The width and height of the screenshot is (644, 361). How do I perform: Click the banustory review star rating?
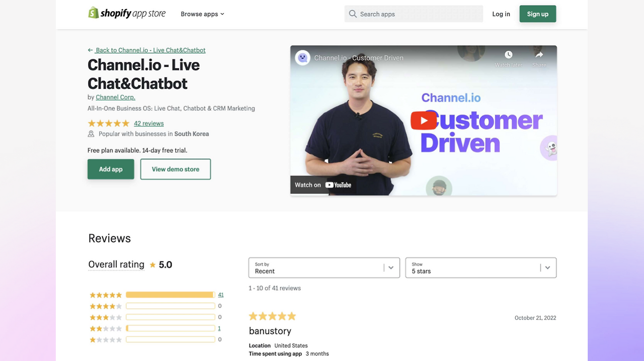pos(272,316)
